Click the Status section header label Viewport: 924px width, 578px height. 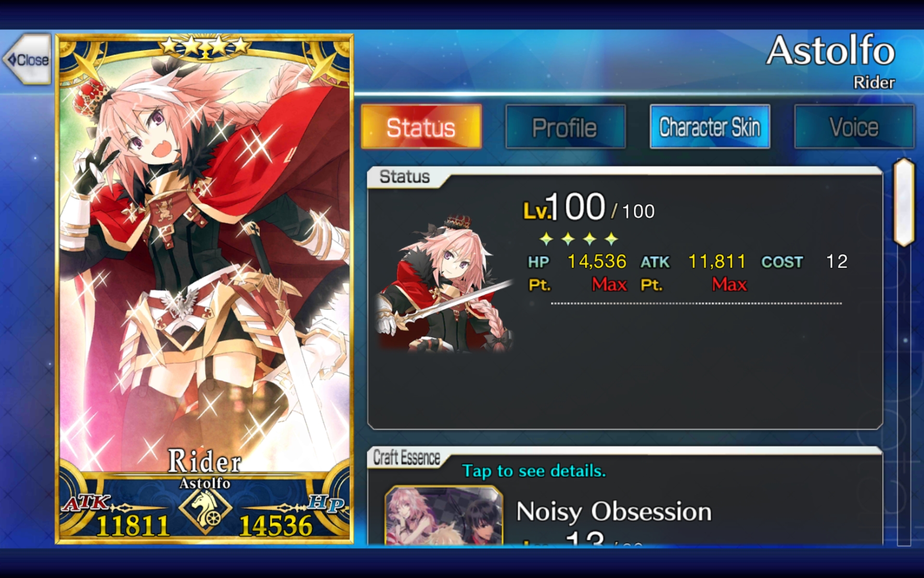404,177
